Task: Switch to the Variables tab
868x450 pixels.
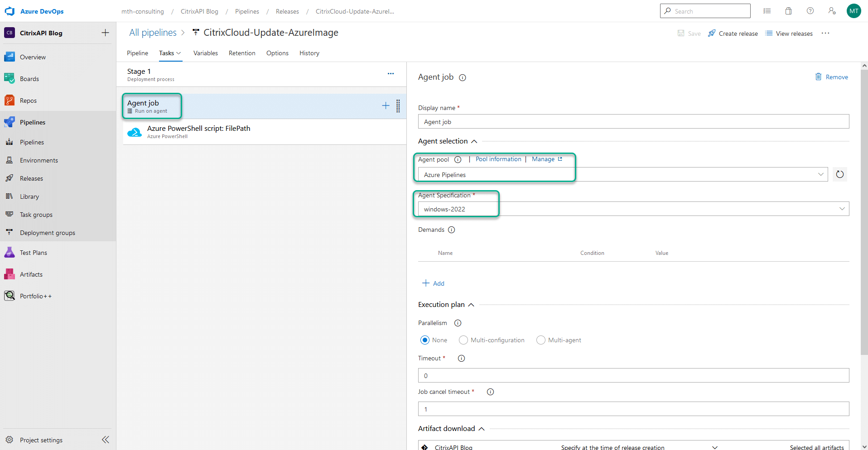Action: coord(206,53)
